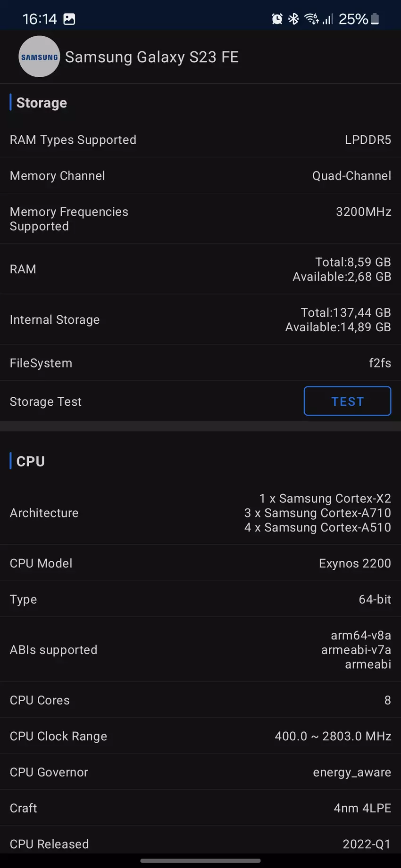
Task: Tap the image notification icon
Action: (69, 19)
